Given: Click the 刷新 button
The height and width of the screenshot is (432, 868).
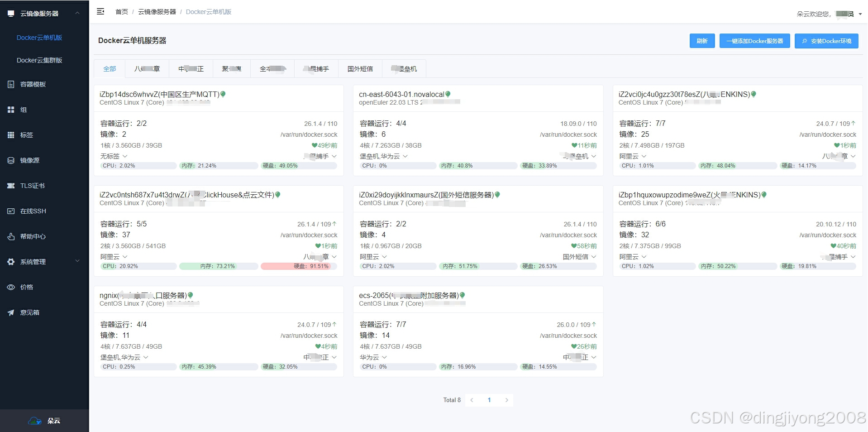Looking at the screenshot, I should [x=702, y=41].
